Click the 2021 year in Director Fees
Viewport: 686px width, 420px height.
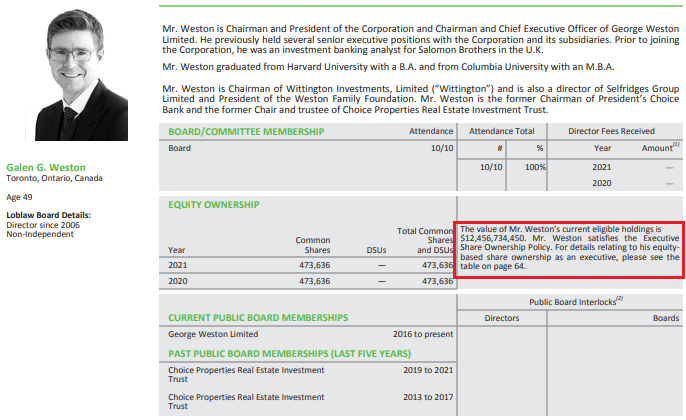[602, 167]
